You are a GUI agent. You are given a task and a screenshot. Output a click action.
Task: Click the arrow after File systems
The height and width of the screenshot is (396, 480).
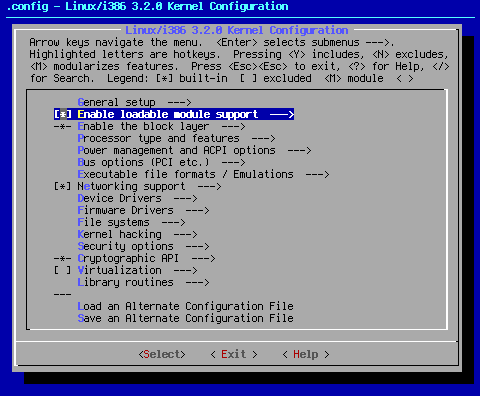click(173, 222)
